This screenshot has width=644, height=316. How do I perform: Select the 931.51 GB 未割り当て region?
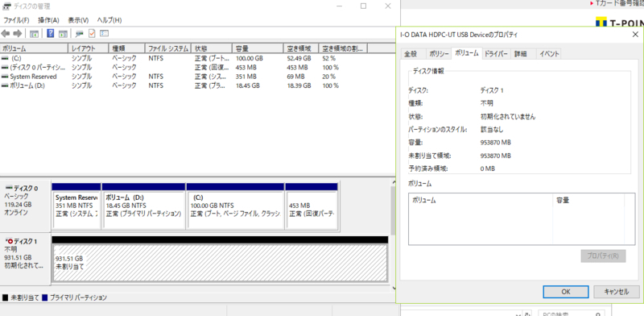click(x=220, y=263)
